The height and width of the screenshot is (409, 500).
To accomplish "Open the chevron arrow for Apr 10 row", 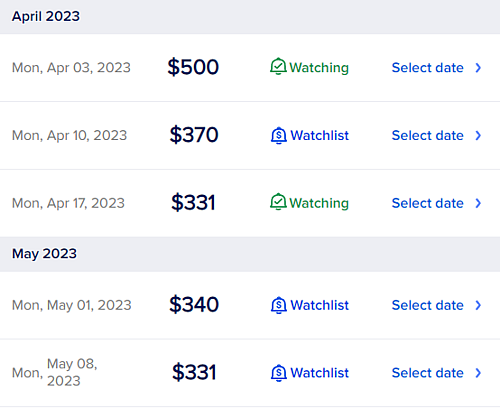I will [478, 135].
